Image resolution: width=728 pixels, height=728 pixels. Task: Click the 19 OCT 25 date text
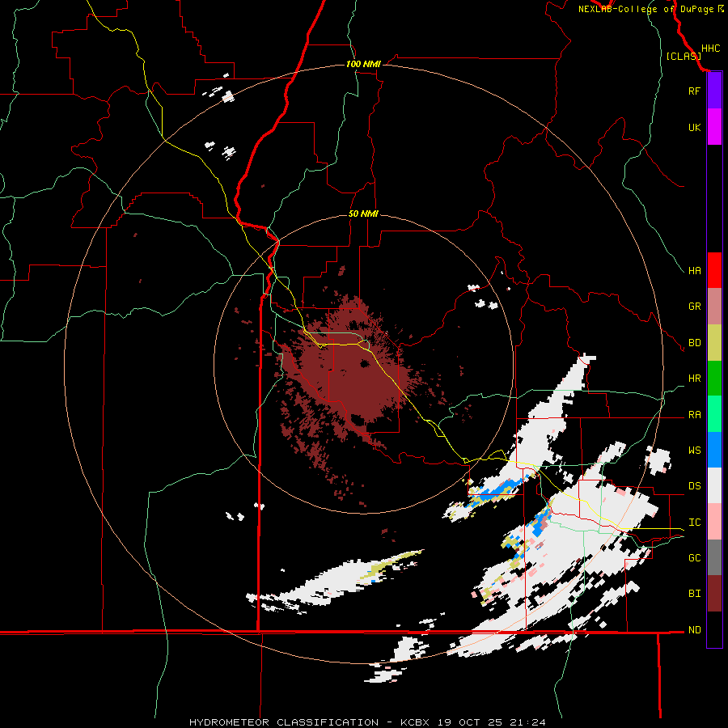472,722
